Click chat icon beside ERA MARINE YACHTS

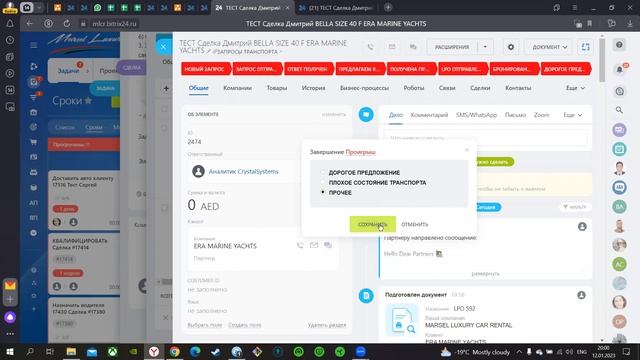[328, 245]
